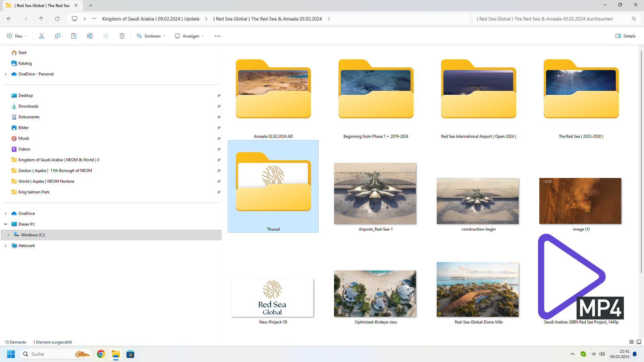Screen dimensions: 644x362
Task: Open chevron after Red Sea Global breadcrumb
Action: click(329, 19)
